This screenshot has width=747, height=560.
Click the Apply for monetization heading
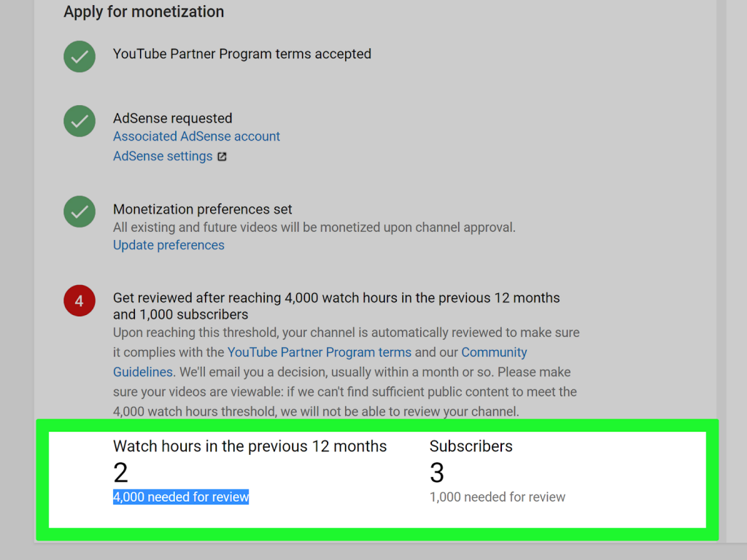coord(144,12)
